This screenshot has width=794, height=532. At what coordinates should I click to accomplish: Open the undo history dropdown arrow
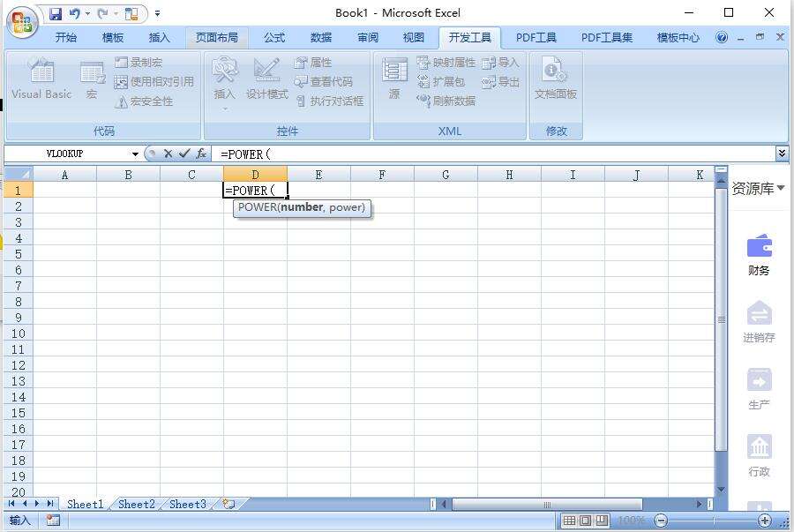click(x=87, y=13)
